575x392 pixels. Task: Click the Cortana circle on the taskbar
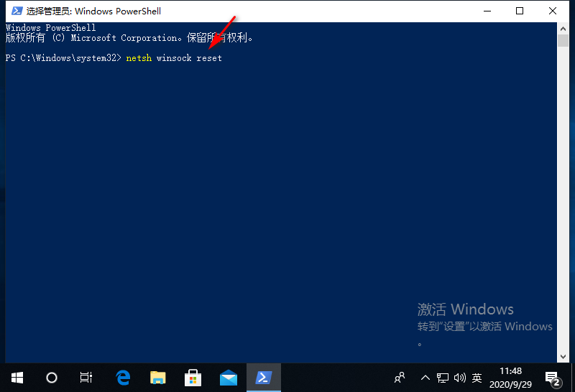(x=51, y=377)
